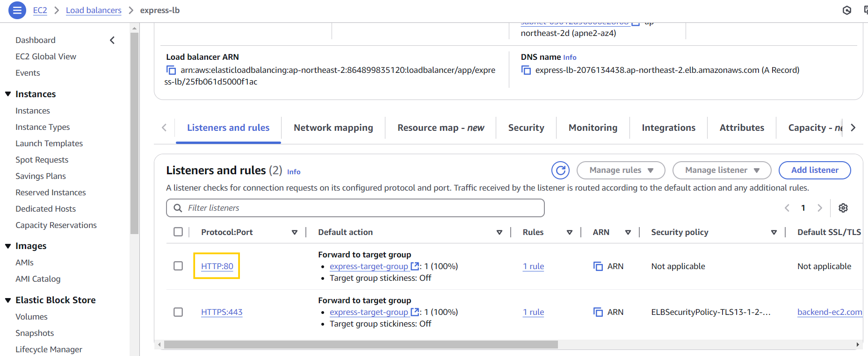Click the Add listener button
The height and width of the screenshot is (356, 868).
pos(814,170)
